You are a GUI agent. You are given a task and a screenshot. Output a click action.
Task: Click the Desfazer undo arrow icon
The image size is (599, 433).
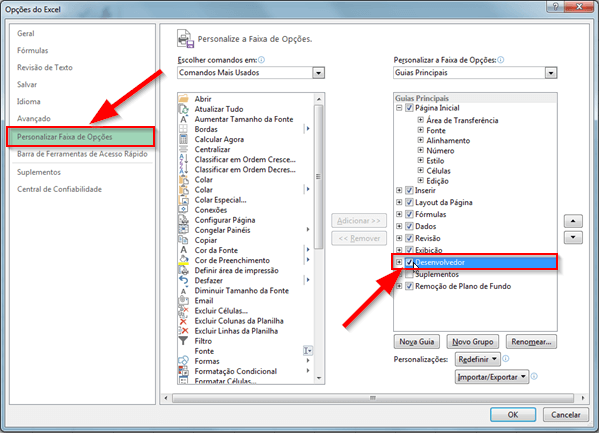click(184, 280)
